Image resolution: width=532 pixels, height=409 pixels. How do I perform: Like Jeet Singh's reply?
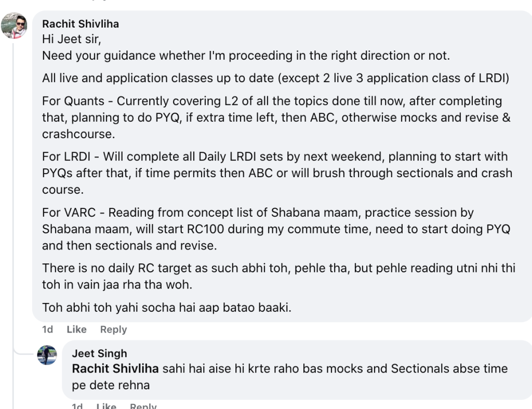click(x=106, y=405)
